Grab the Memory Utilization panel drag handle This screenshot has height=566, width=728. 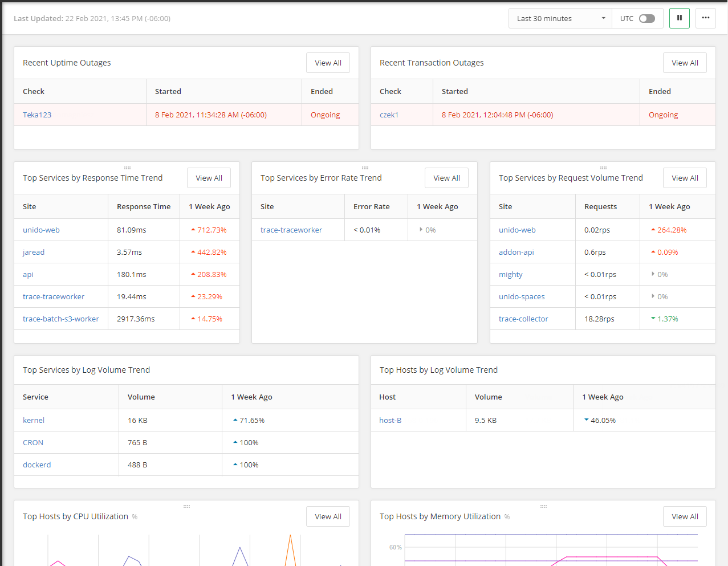click(x=543, y=506)
